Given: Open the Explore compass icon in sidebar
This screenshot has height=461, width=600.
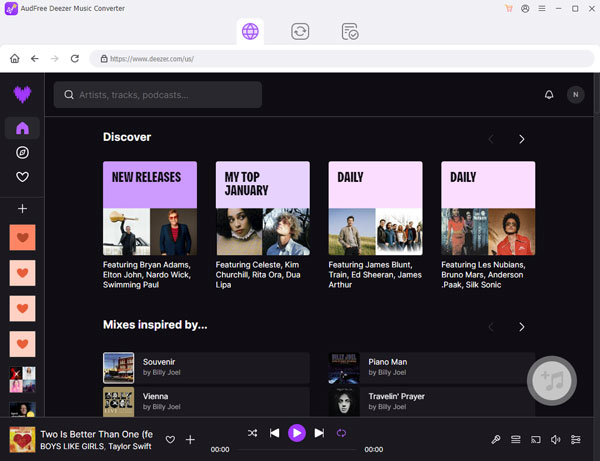Looking at the screenshot, I should click(22, 153).
